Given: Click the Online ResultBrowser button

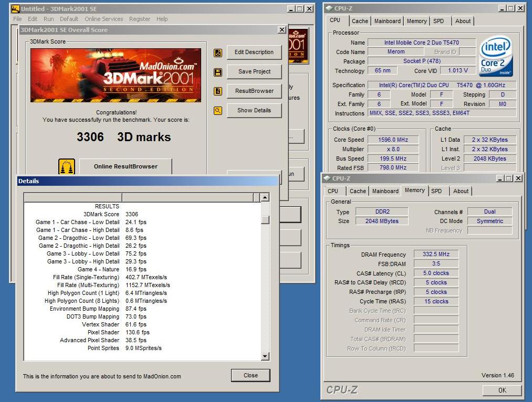Looking at the screenshot, I should point(126,166).
